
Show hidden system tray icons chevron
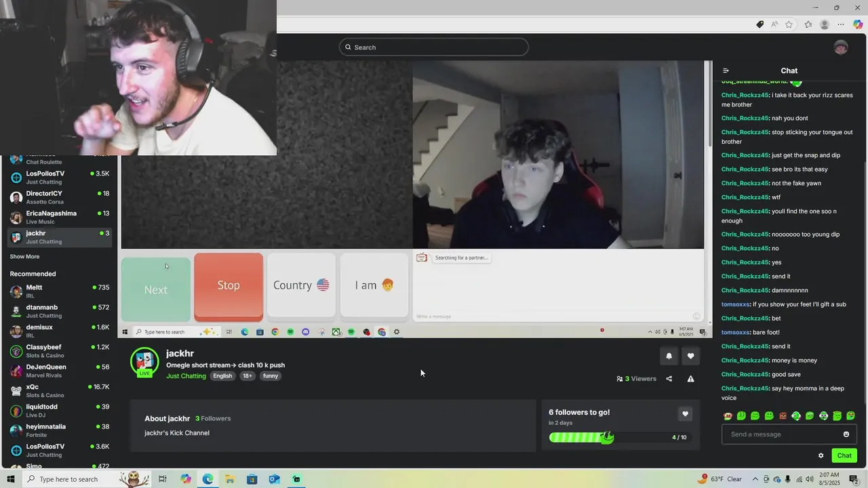[755, 479]
